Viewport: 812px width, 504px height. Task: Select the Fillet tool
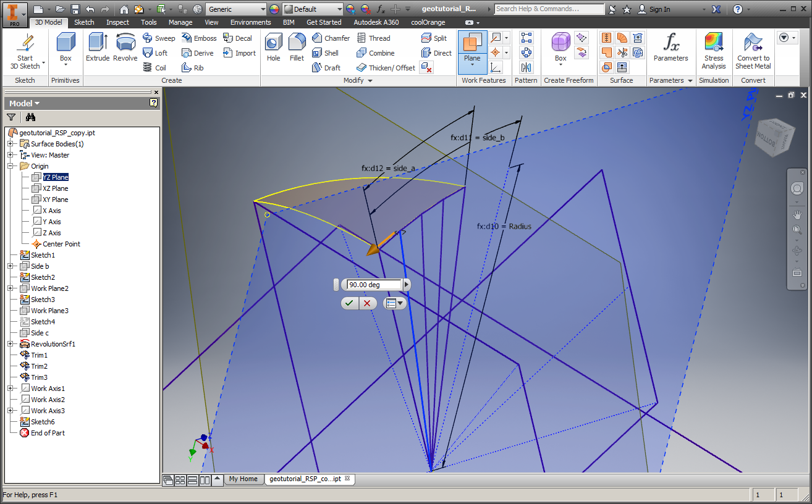(x=297, y=48)
